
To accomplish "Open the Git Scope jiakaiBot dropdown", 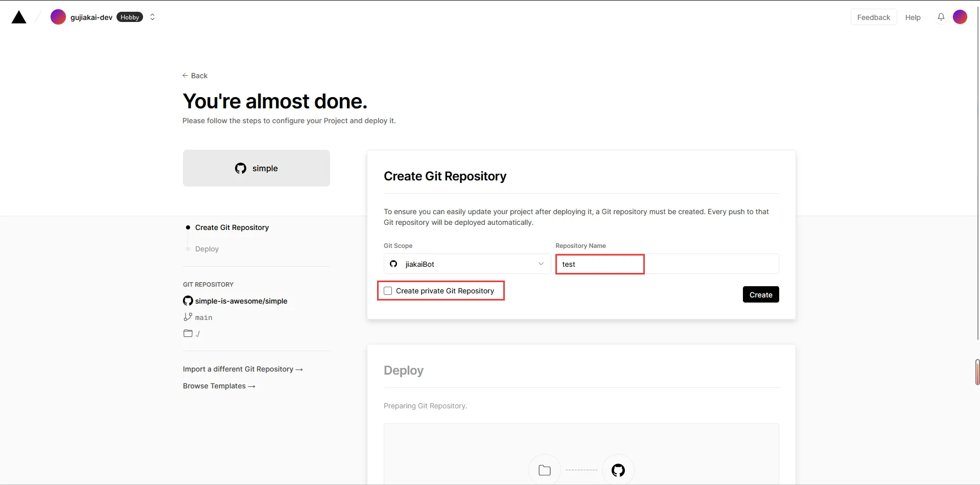I will click(x=468, y=264).
